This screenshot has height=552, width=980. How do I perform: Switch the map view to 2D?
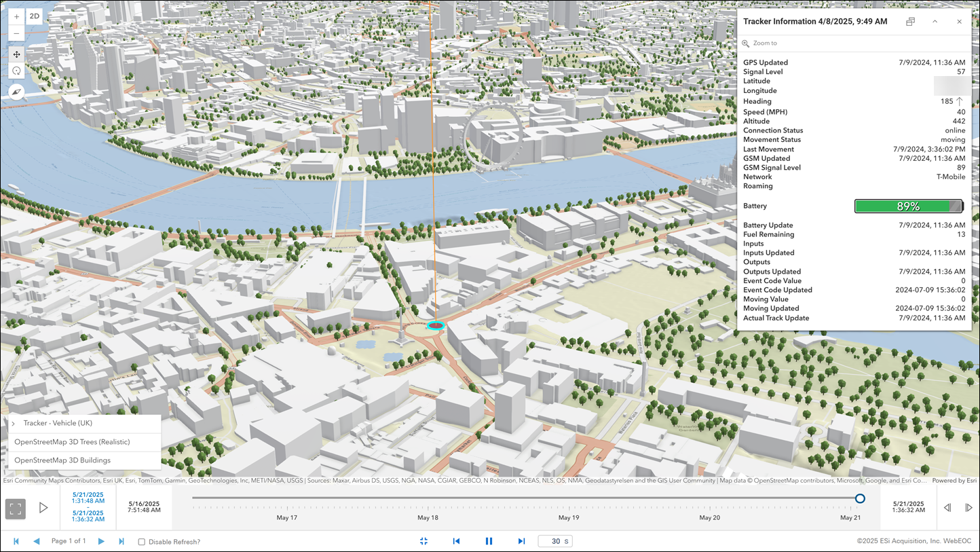(33, 15)
